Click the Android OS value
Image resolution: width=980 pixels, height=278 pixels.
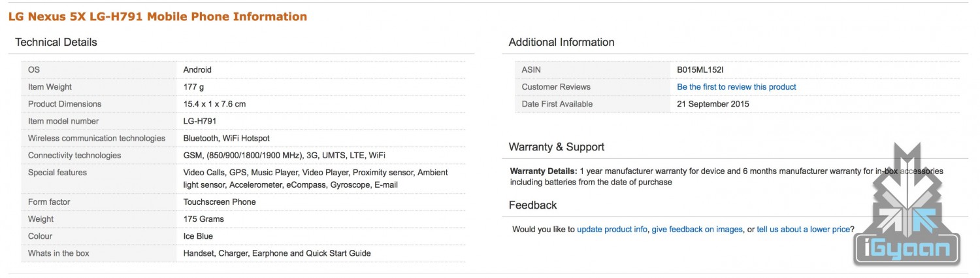[x=197, y=70]
